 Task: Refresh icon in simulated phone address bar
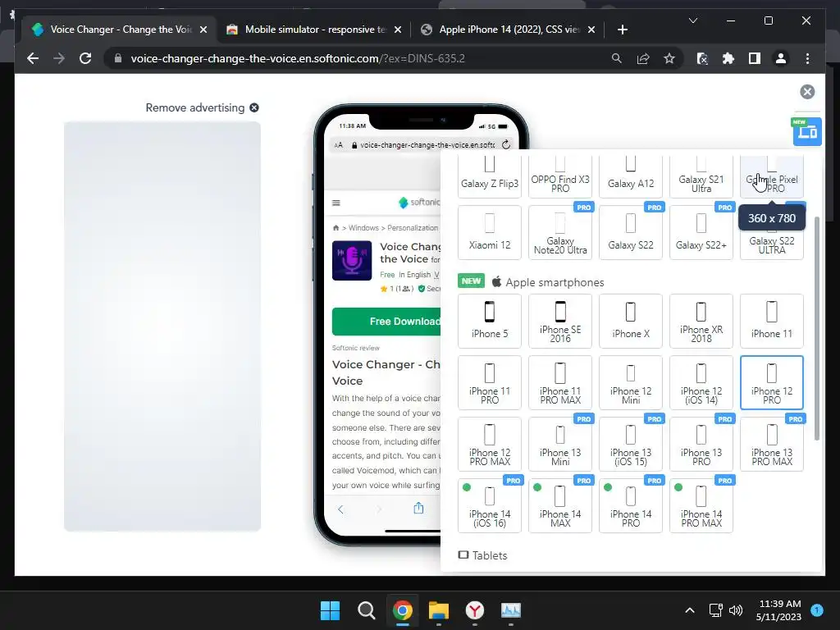[505, 144]
